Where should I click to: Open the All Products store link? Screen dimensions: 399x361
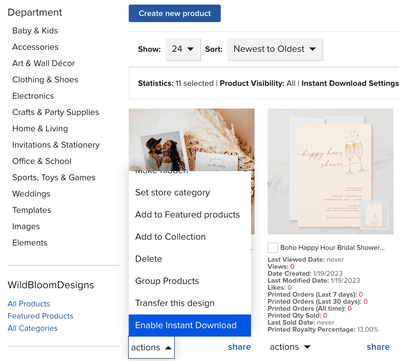click(x=29, y=304)
